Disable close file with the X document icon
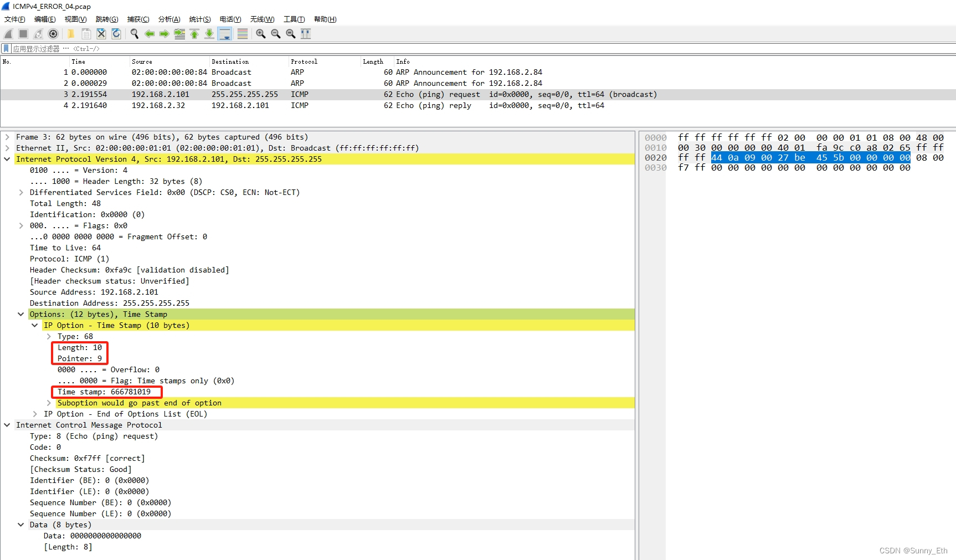Screen dimensions: 956x560 tap(101, 34)
